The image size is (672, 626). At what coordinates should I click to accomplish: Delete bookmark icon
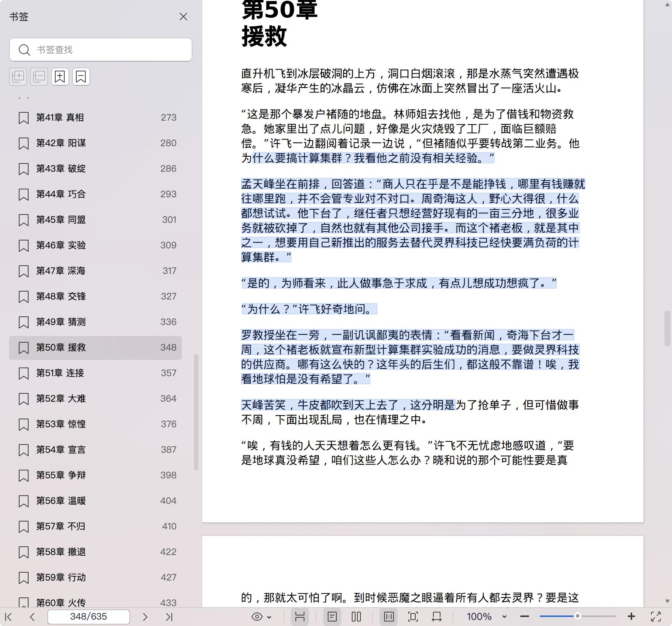point(81,77)
